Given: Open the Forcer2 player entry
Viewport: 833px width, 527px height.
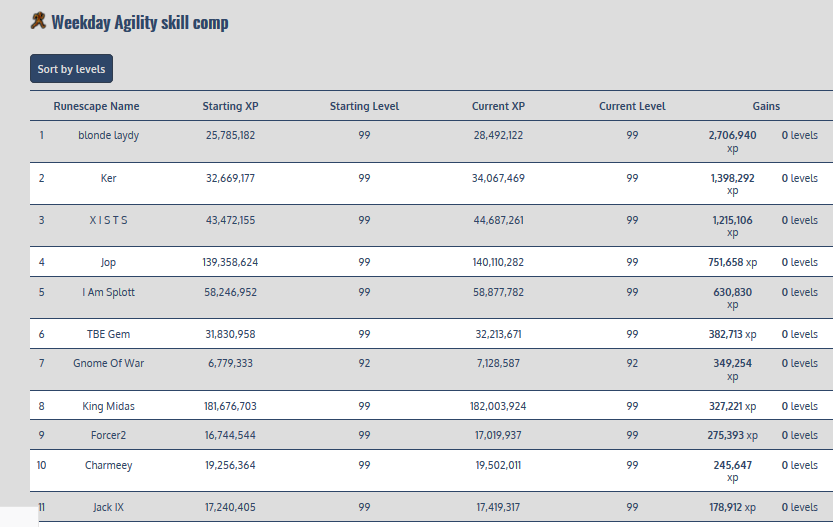Looking at the screenshot, I should point(108,435).
